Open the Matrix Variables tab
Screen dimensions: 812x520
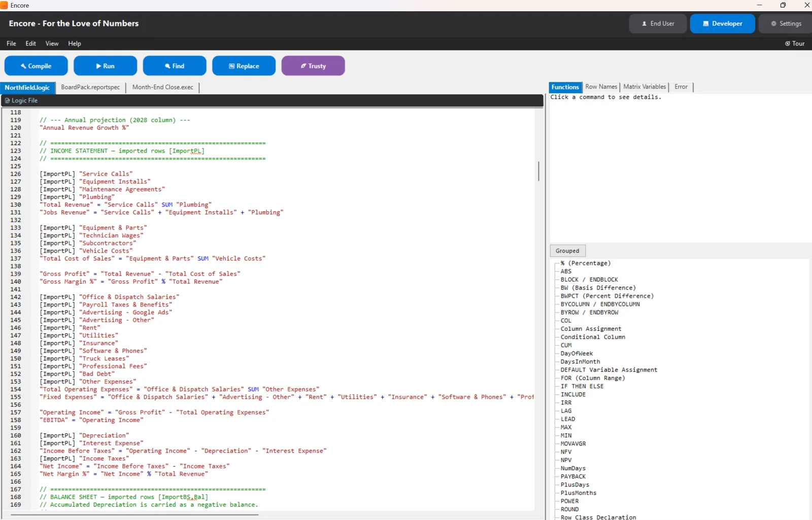(x=645, y=87)
